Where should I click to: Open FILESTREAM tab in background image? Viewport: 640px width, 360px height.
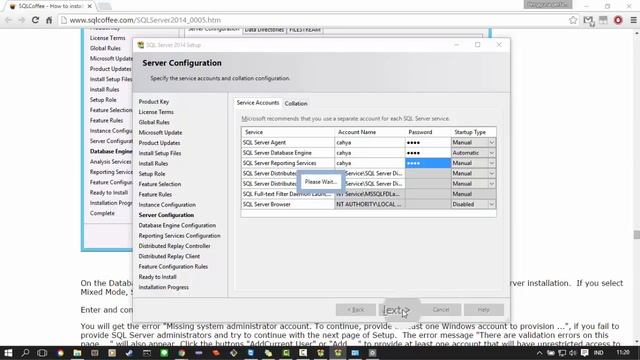pos(304,30)
